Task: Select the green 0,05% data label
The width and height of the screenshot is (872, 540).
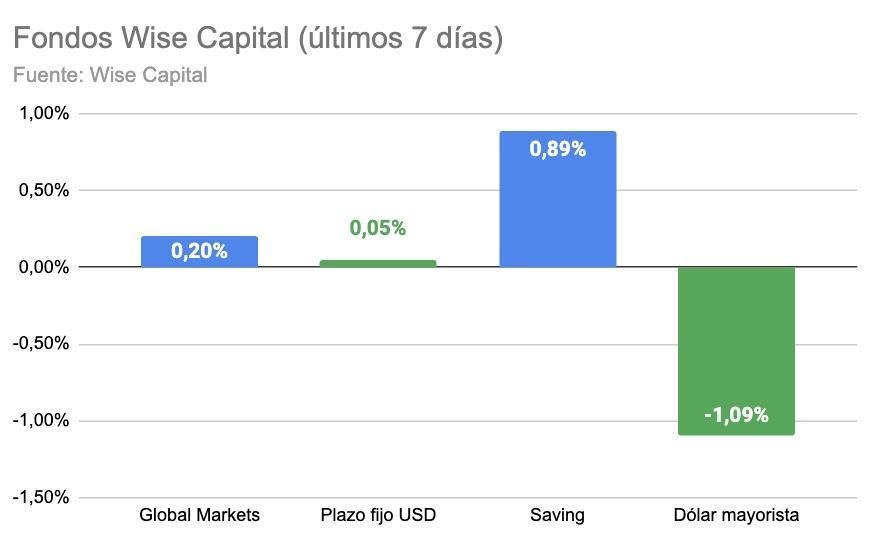Action: point(378,228)
